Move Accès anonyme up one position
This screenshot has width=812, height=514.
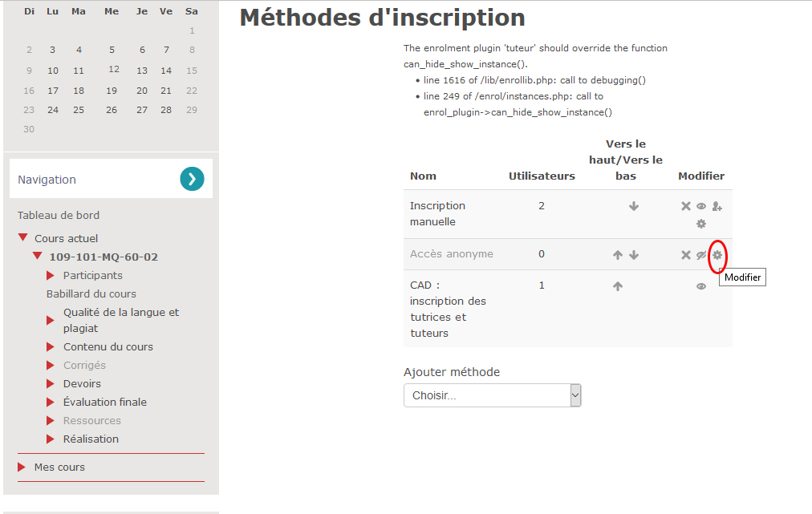pos(618,255)
